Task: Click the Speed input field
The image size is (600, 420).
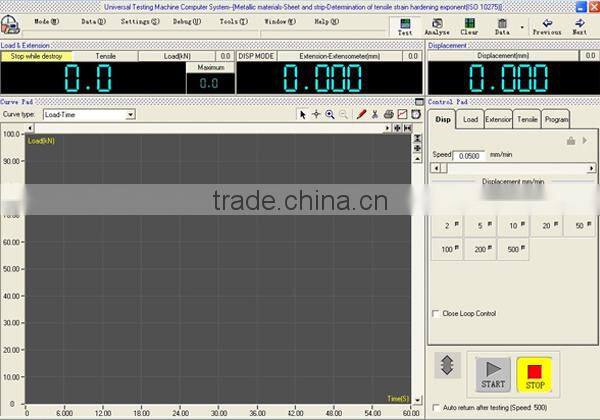Action: coord(469,156)
